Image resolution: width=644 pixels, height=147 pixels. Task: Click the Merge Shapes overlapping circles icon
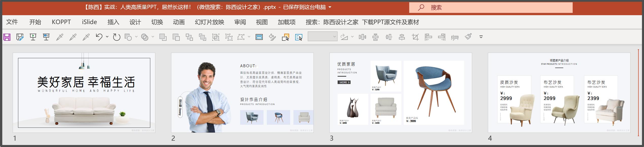tap(145, 37)
